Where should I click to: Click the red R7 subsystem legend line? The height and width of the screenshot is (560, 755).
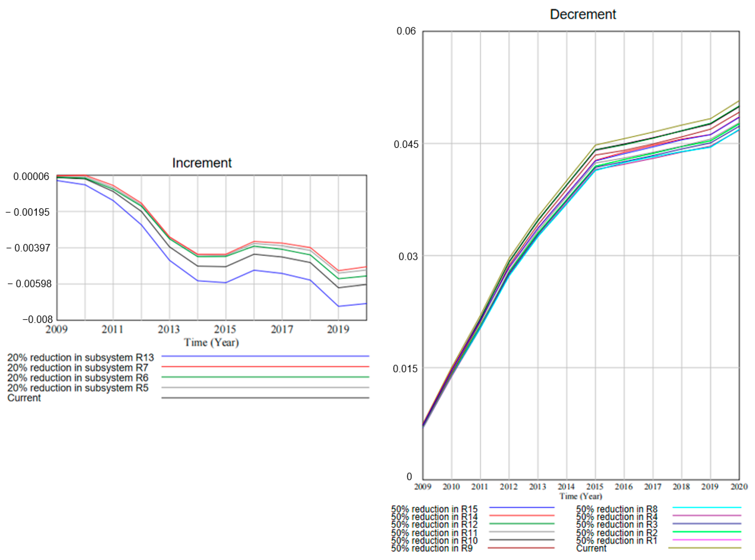coord(265,367)
